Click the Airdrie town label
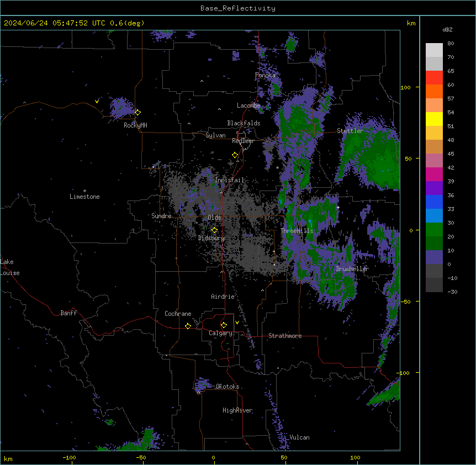The width and height of the screenshot is (476, 465). [x=223, y=297]
